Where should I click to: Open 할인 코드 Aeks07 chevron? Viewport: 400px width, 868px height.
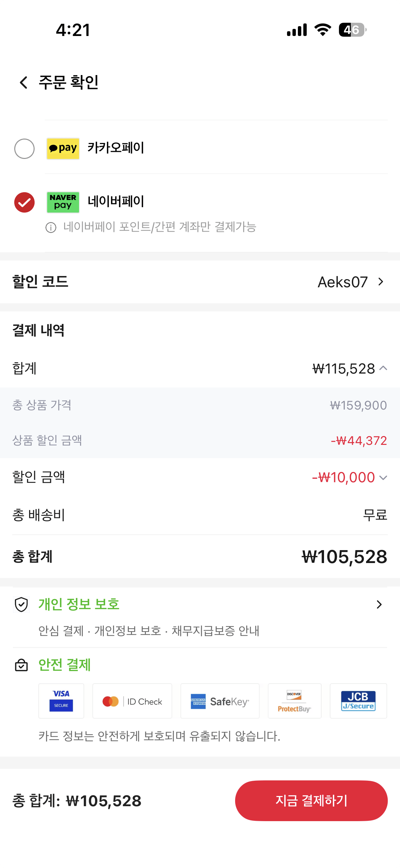(381, 282)
